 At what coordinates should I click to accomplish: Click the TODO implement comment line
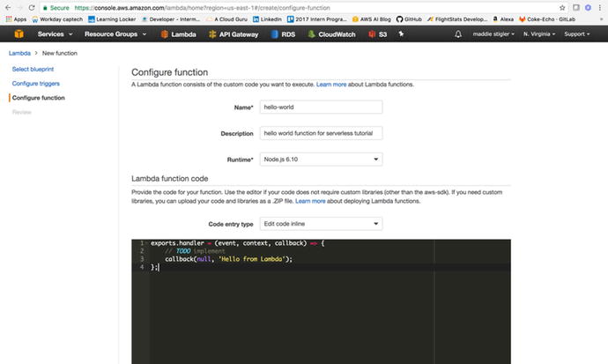tap(195, 251)
